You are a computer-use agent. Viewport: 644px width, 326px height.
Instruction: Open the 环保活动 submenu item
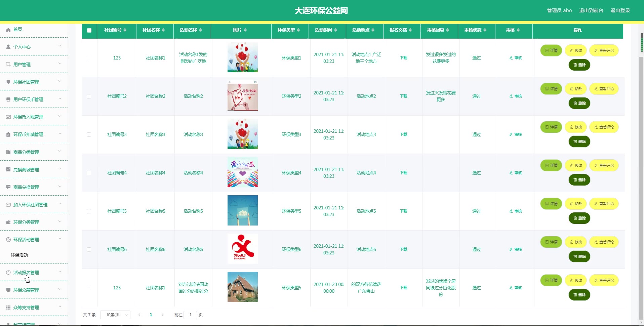pyautogui.click(x=19, y=255)
